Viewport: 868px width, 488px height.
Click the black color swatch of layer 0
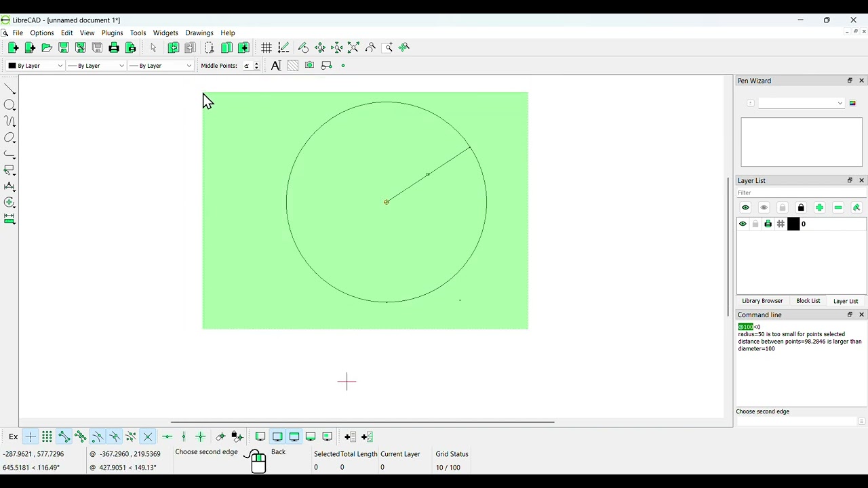point(793,224)
